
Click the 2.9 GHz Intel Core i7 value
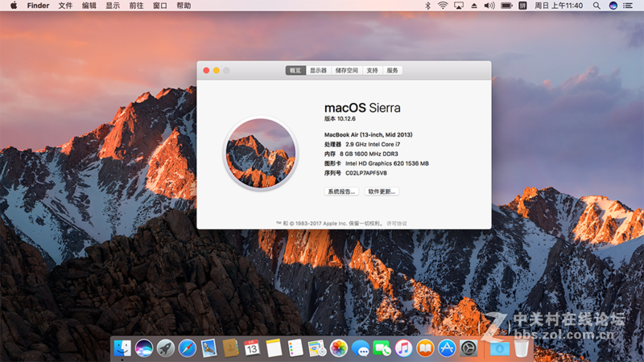pos(373,145)
